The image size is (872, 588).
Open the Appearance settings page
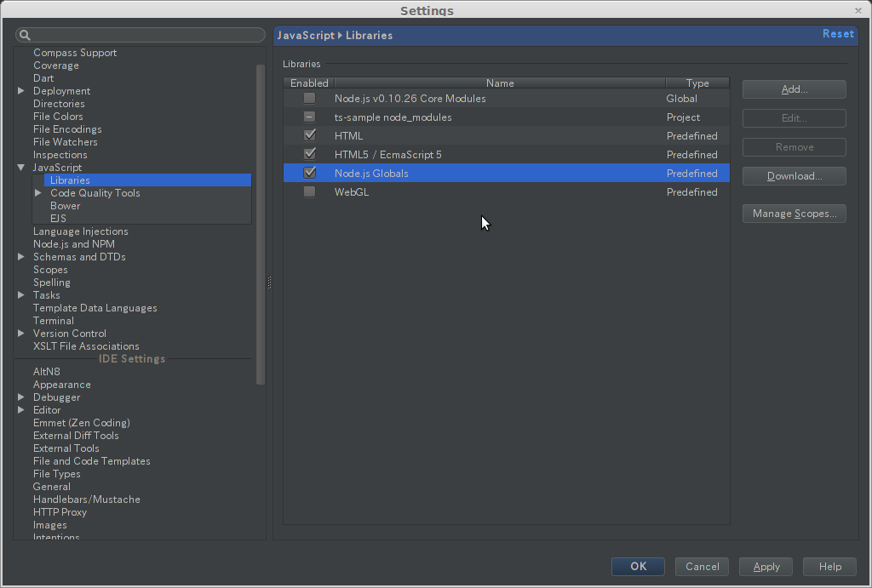point(61,385)
